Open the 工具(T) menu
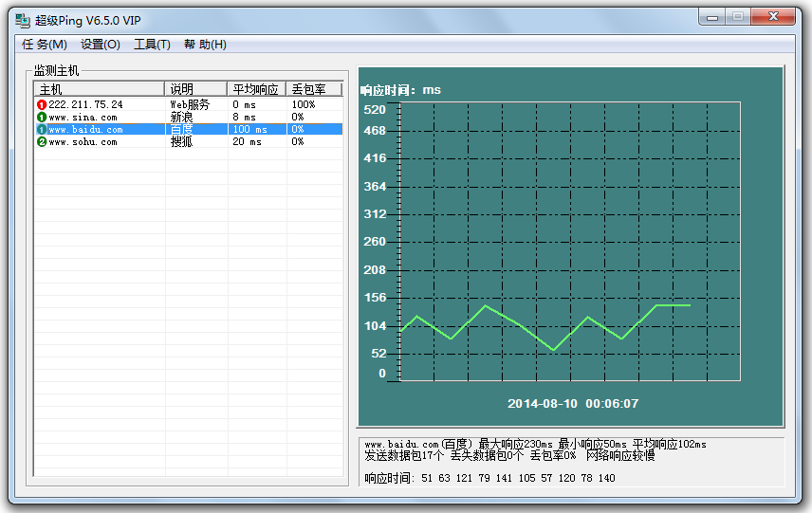 click(152, 45)
